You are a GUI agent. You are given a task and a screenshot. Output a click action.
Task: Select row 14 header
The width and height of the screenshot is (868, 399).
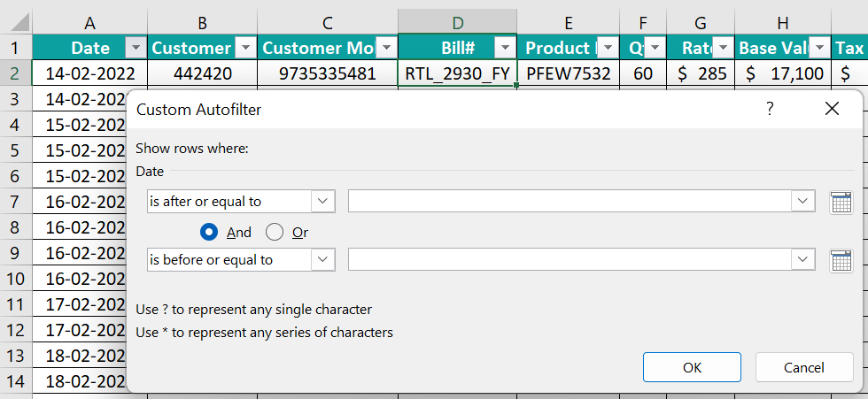[x=16, y=382]
